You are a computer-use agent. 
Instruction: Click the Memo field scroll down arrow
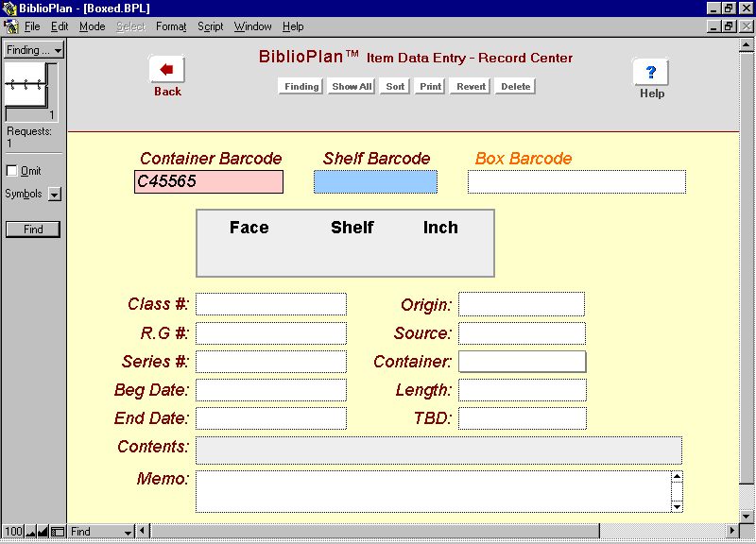pos(677,507)
